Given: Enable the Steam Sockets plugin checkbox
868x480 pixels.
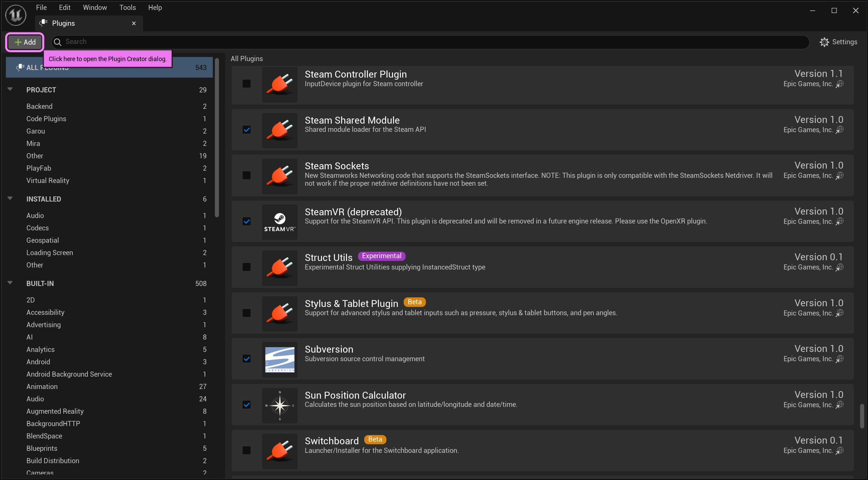Looking at the screenshot, I should point(246,175).
